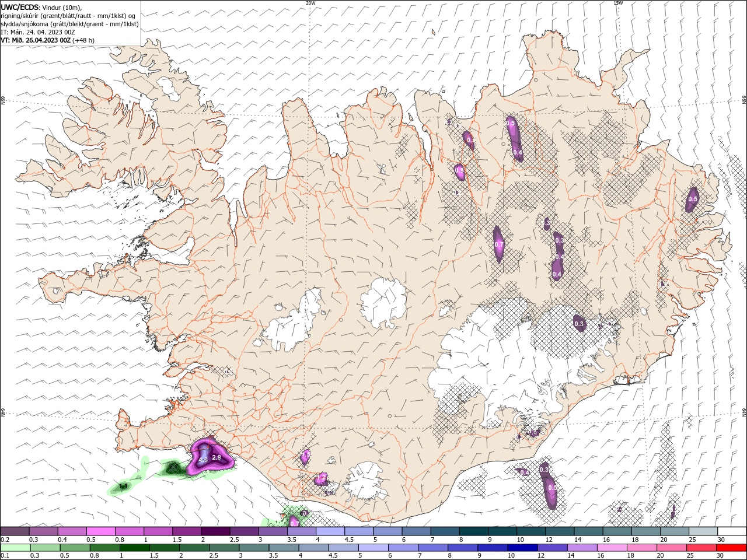Image resolution: width=747 pixels, height=560 pixels.
Task: Pick the light violet 14–16 swatch in the lower scale
Action: (582, 548)
